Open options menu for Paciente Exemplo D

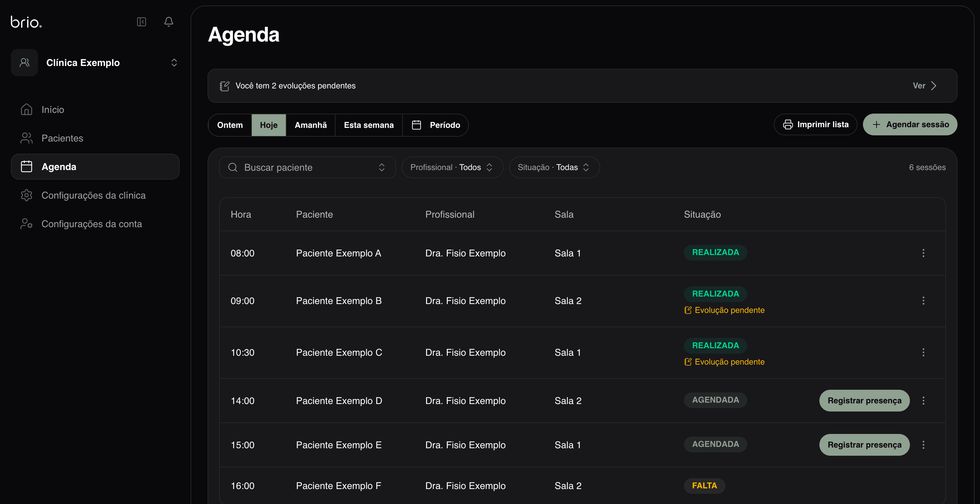click(923, 401)
